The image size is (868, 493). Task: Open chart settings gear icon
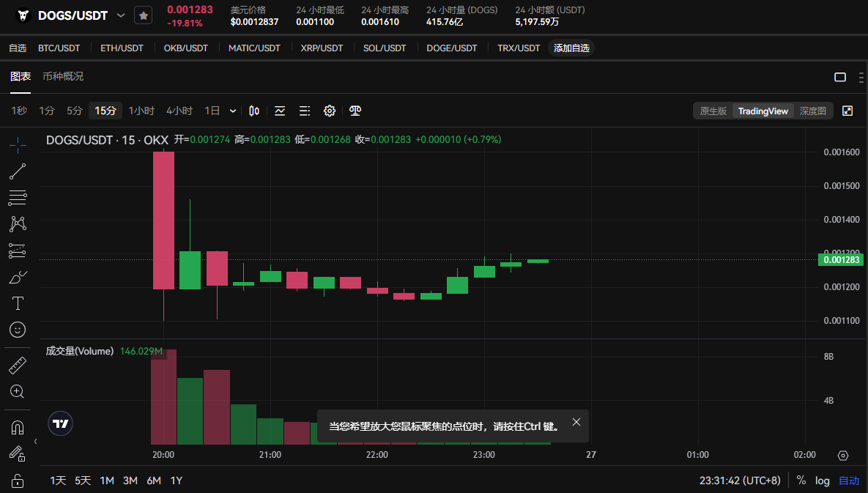pyautogui.click(x=330, y=111)
